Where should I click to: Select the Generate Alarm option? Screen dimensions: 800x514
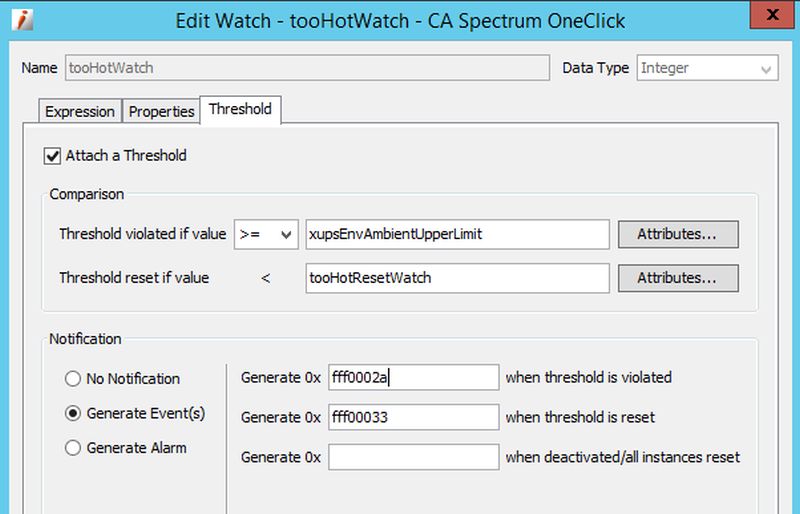coord(73,448)
